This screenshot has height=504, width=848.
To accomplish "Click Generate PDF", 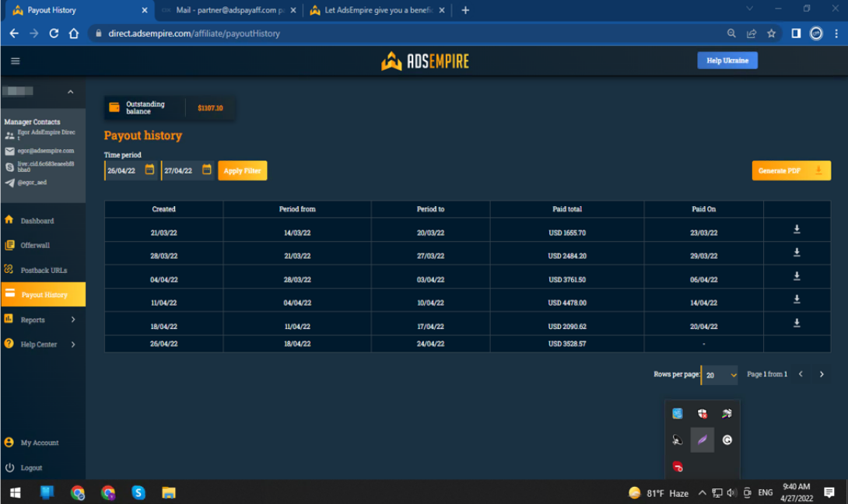I will [790, 170].
